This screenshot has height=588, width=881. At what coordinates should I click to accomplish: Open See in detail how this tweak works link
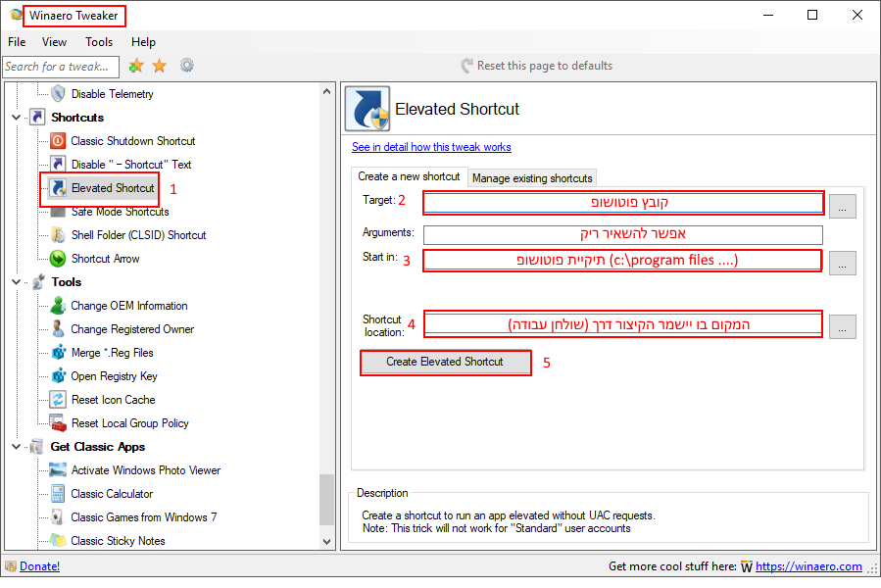pos(431,147)
